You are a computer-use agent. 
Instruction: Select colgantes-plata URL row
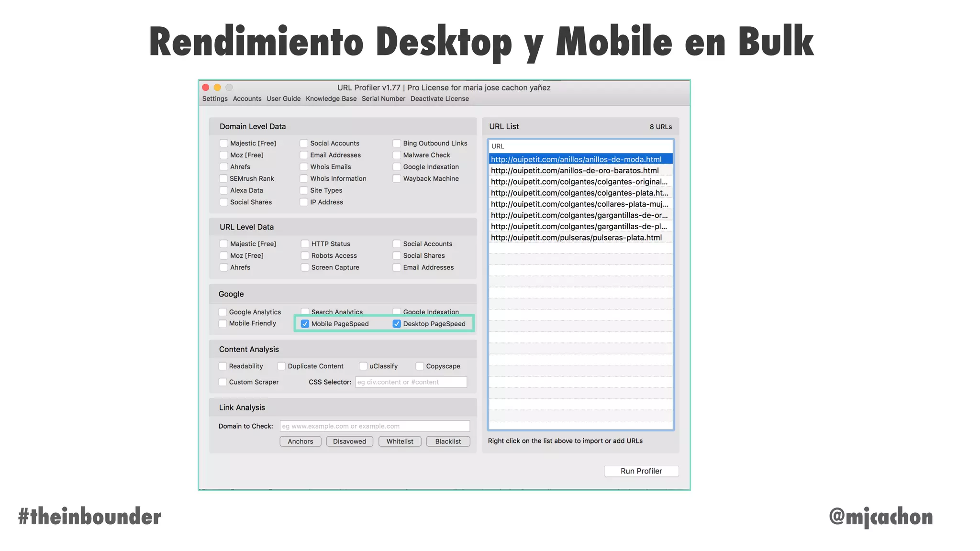[580, 193]
